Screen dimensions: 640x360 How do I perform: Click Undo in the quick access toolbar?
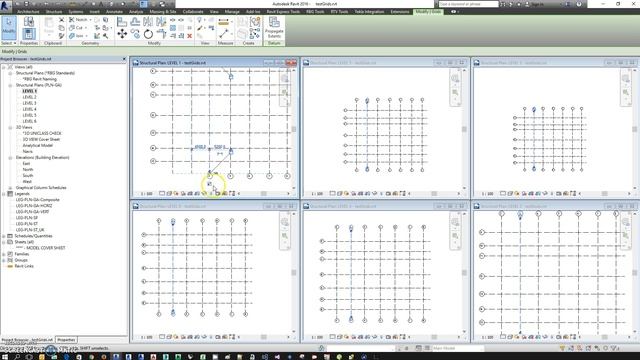coord(46,4)
